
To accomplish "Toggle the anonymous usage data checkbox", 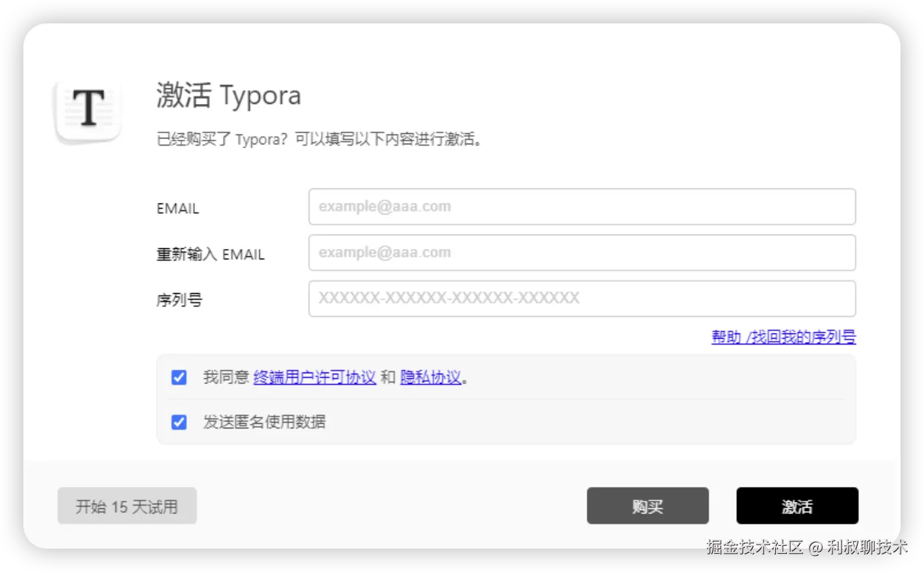I will (178, 422).
